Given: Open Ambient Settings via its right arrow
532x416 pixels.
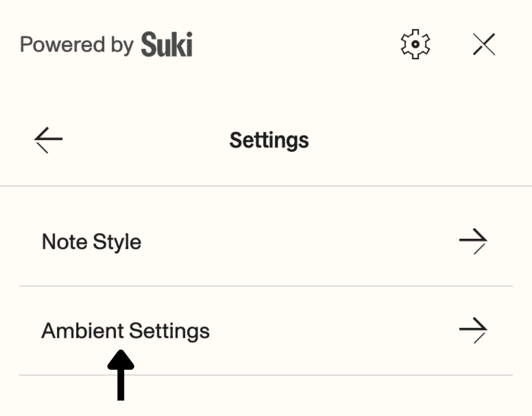Looking at the screenshot, I should (x=473, y=330).
